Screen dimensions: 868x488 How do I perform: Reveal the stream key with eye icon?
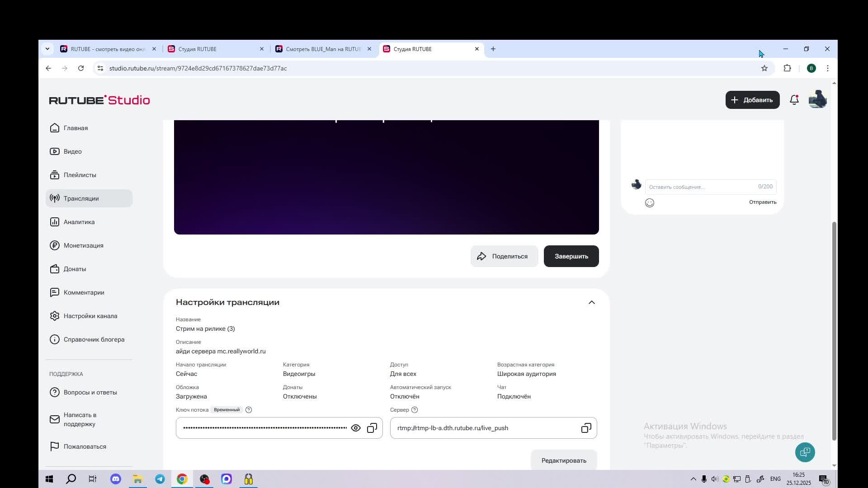(356, 428)
